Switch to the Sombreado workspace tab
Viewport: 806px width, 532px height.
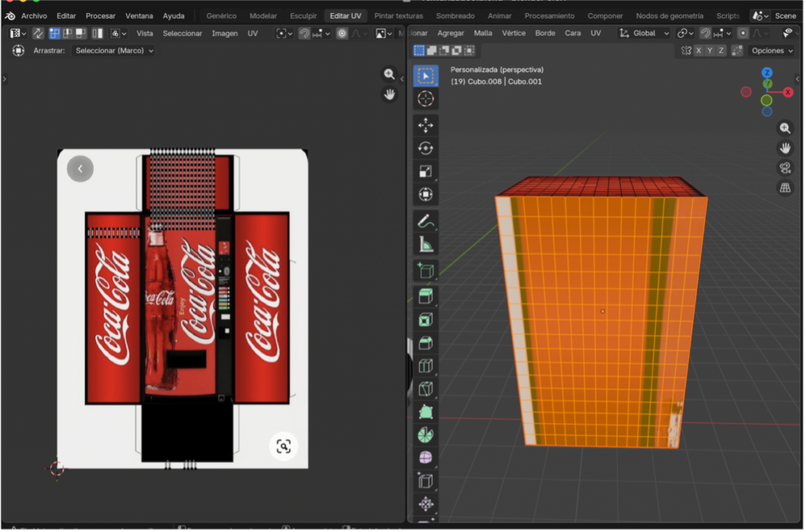455,15
